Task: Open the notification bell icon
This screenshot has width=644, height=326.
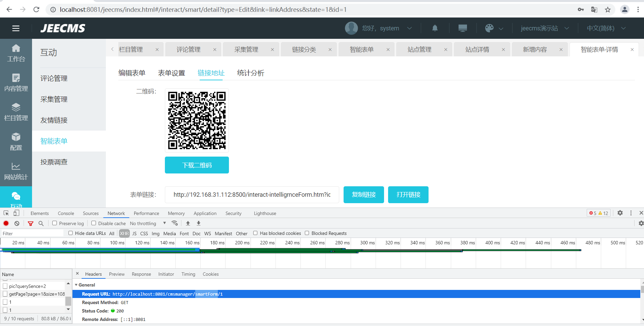Action: 435,28
